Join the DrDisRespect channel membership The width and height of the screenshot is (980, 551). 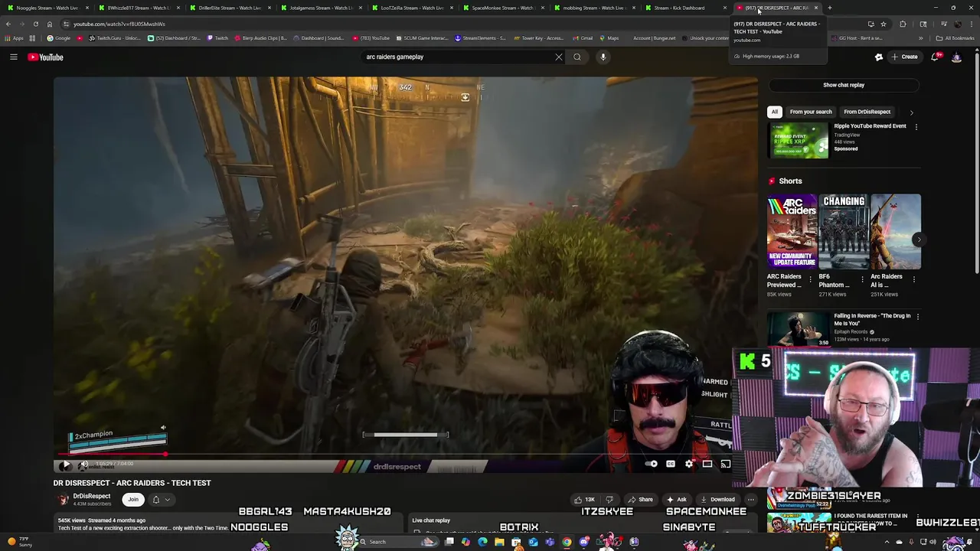point(133,500)
